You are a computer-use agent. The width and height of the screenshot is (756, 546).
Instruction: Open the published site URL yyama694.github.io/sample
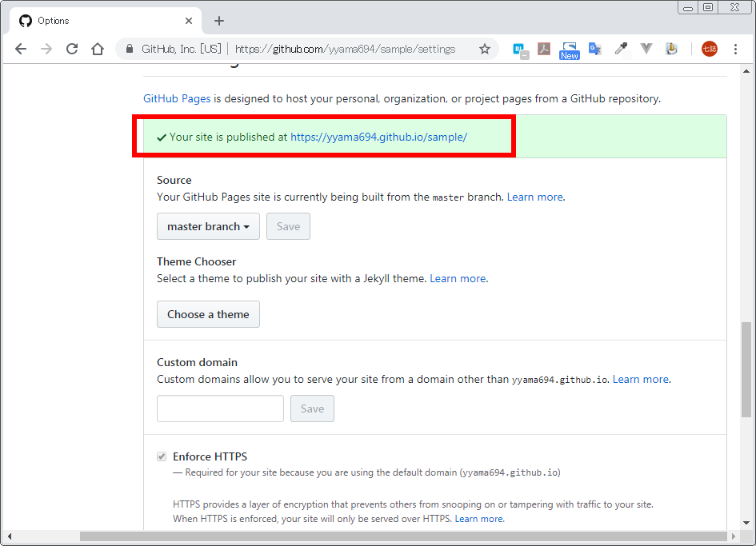pos(378,137)
